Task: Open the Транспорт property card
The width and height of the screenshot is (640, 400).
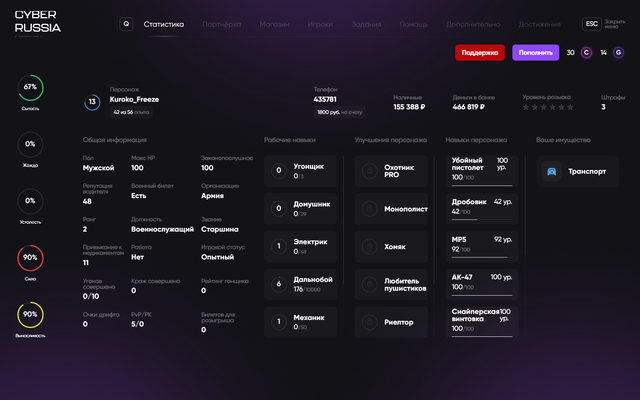Action: point(578,171)
